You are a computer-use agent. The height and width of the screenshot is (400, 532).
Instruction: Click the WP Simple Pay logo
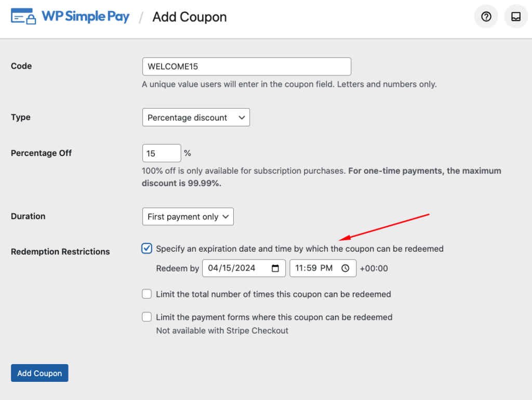[70, 17]
